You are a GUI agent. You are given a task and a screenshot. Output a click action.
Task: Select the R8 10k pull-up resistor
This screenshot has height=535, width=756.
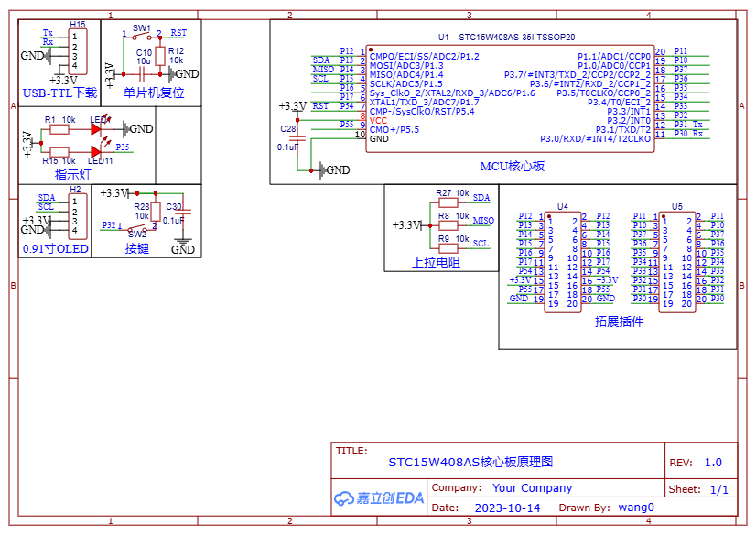point(448,225)
